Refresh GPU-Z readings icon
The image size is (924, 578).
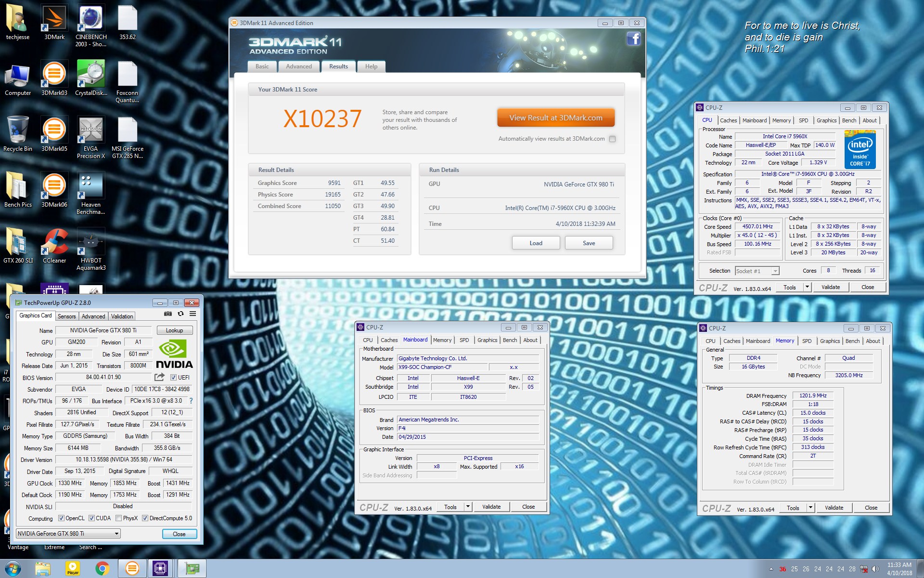tap(180, 314)
